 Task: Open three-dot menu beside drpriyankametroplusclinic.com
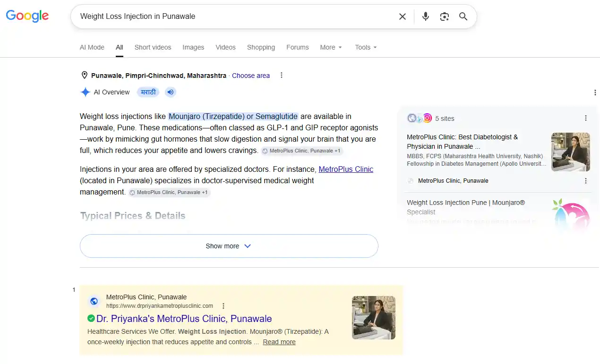click(x=223, y=306)
